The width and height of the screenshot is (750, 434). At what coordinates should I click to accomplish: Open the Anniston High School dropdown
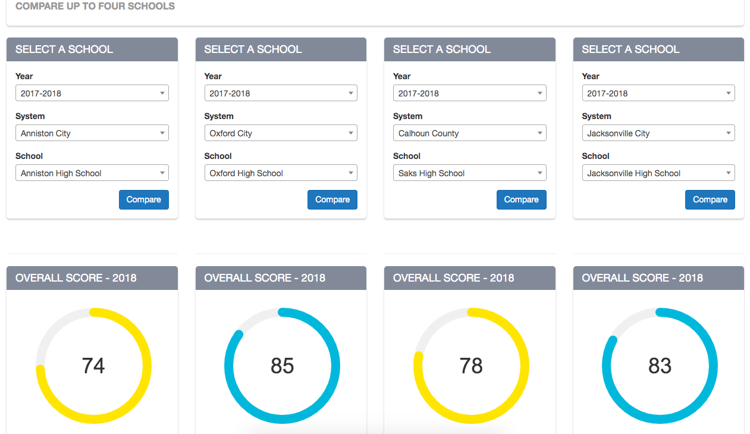pos(92,173)
